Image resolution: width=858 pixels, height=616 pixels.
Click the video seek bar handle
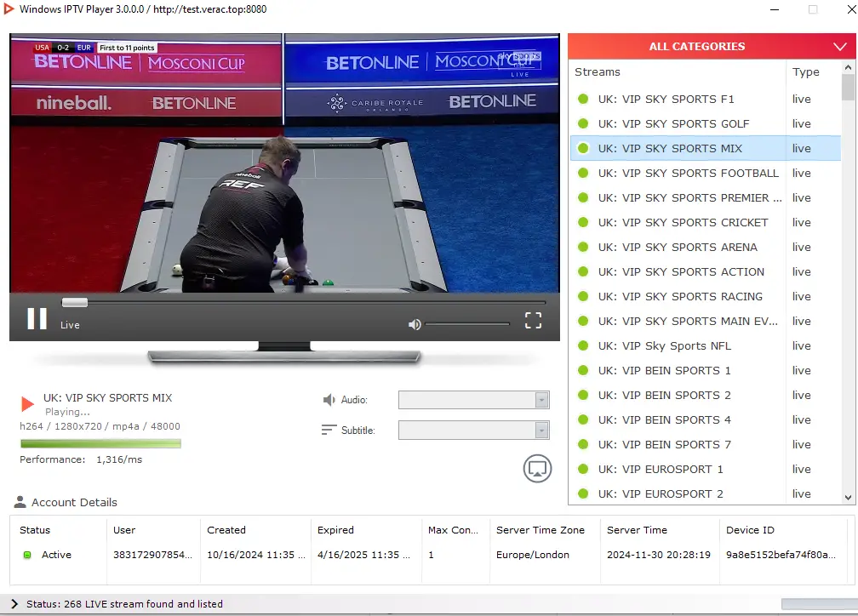click(74, 303)
